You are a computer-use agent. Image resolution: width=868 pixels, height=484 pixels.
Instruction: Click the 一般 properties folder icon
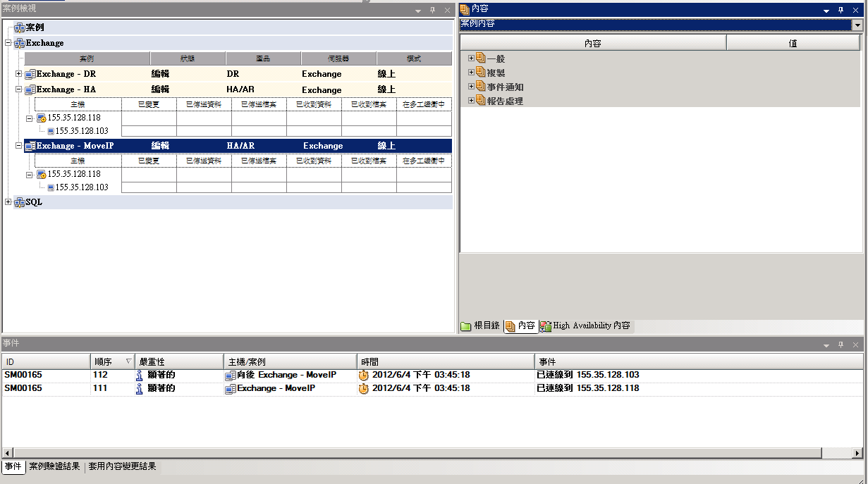tap(481, 58)
